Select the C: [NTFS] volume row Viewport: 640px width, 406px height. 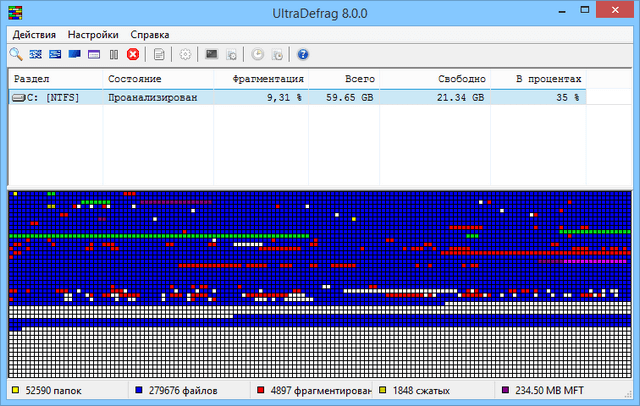pos(298,98)
